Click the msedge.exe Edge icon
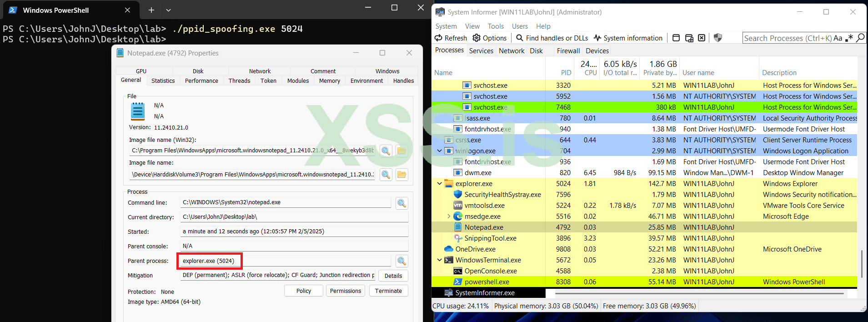Image resolution: width=868 pixels, height=322 pixels. (x=458, y=216)
